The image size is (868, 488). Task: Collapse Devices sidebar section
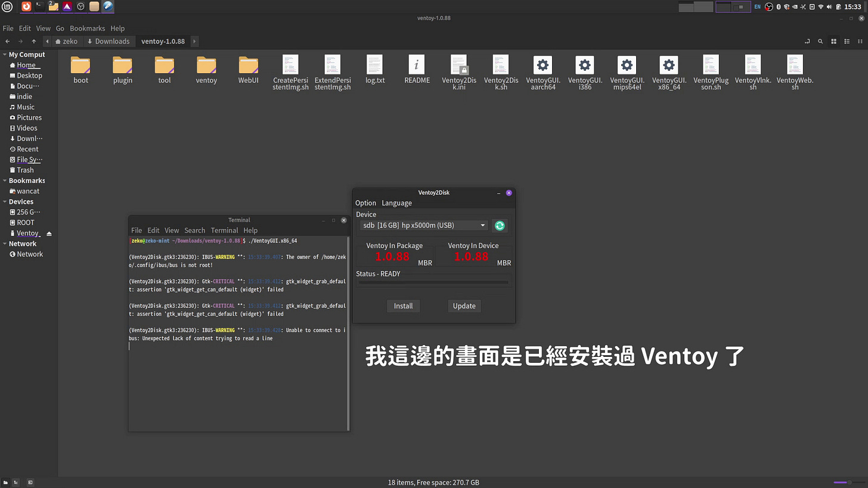pyautogui.click(x=5, y=201)
